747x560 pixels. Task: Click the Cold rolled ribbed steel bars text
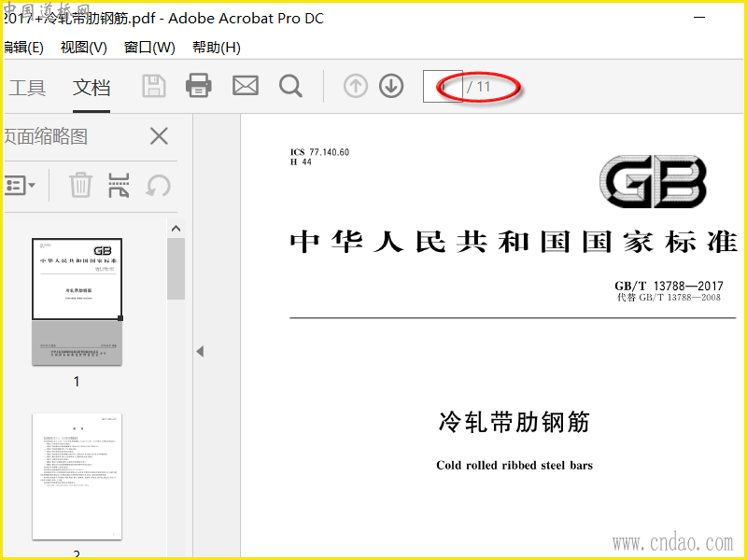(x=514, y=465)
